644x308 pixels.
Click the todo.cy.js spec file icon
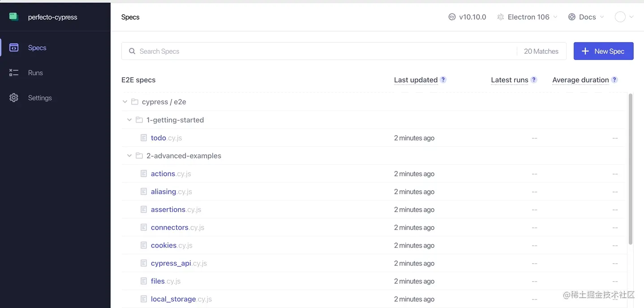coord(143,137)
